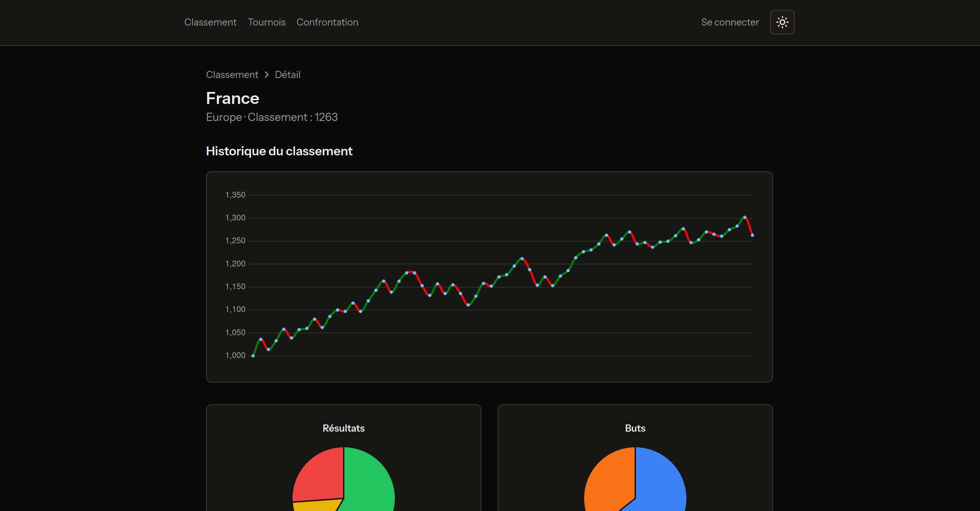Click the last data point on ranking chart

pyautogui.click(x=752, y=235)
